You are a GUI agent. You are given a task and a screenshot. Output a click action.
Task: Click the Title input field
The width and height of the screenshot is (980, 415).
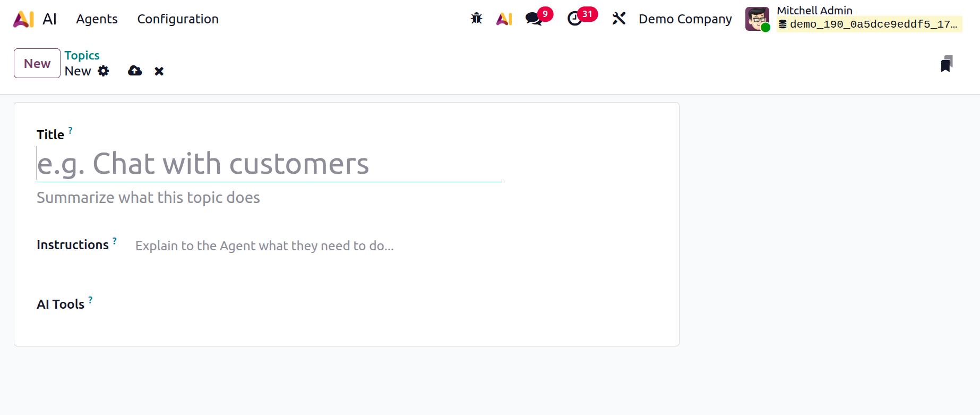tap(269, 164)
